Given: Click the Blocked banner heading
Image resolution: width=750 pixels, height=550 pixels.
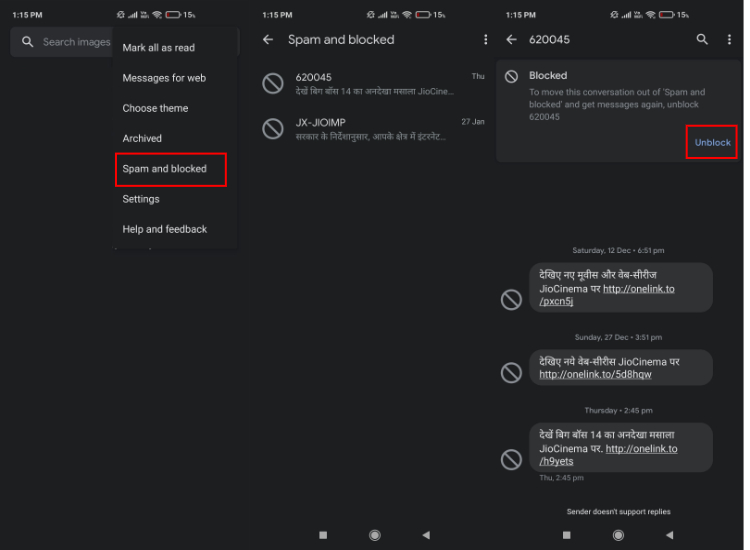Looking at the screenshot, I should click(548, 76).
